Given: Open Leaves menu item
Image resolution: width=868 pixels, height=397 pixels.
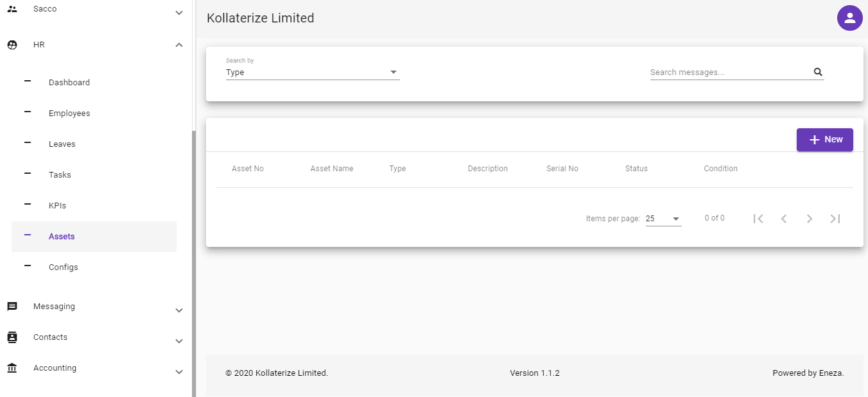Looking at the screenshot, I should (x=94, y=144).
